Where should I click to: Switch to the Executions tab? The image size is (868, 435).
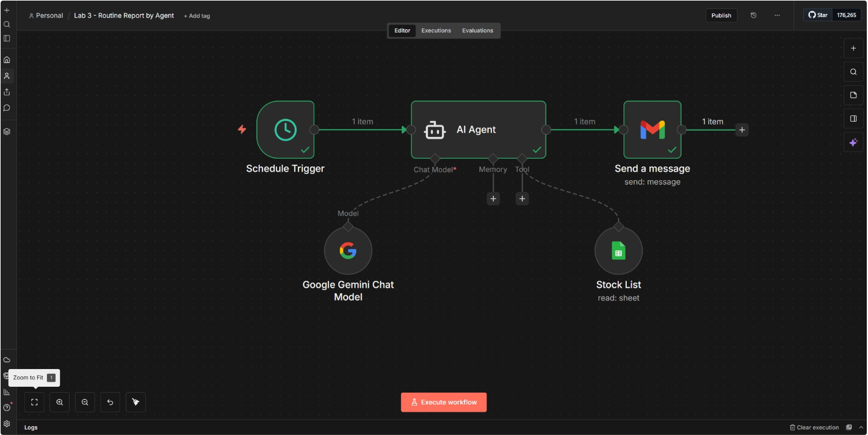(x=436, y=30)
